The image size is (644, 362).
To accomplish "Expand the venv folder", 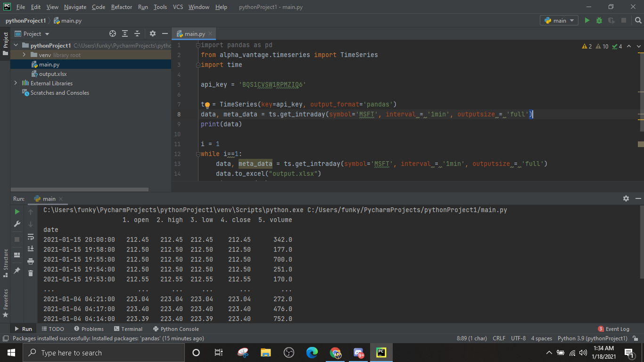I will coord(24,55).
